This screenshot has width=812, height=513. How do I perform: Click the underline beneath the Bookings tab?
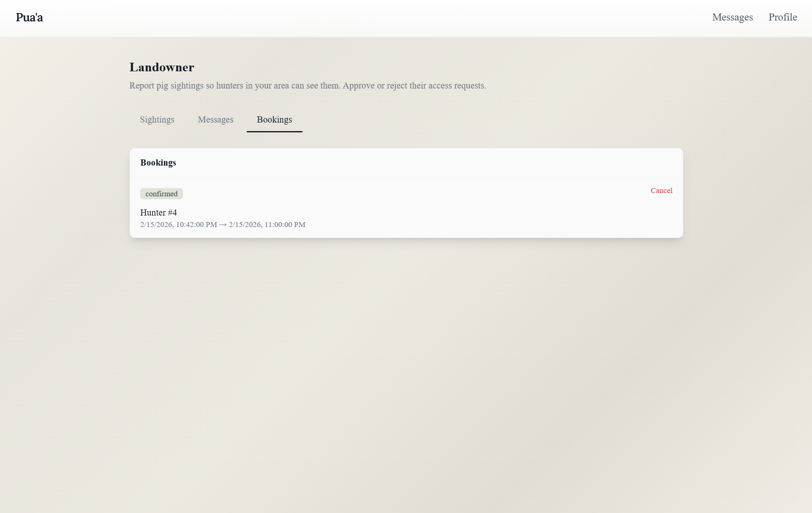274,132
